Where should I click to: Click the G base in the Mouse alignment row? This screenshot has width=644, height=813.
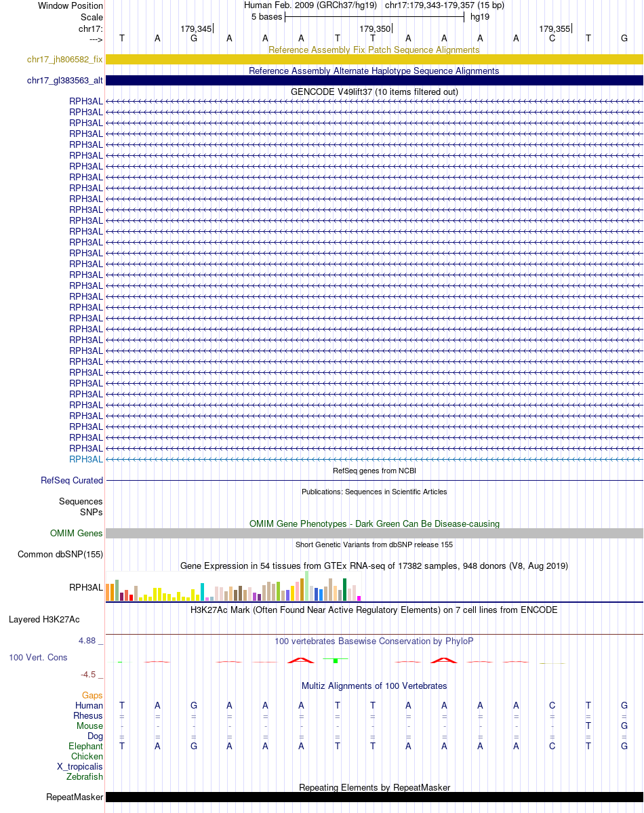click(624, 726)
